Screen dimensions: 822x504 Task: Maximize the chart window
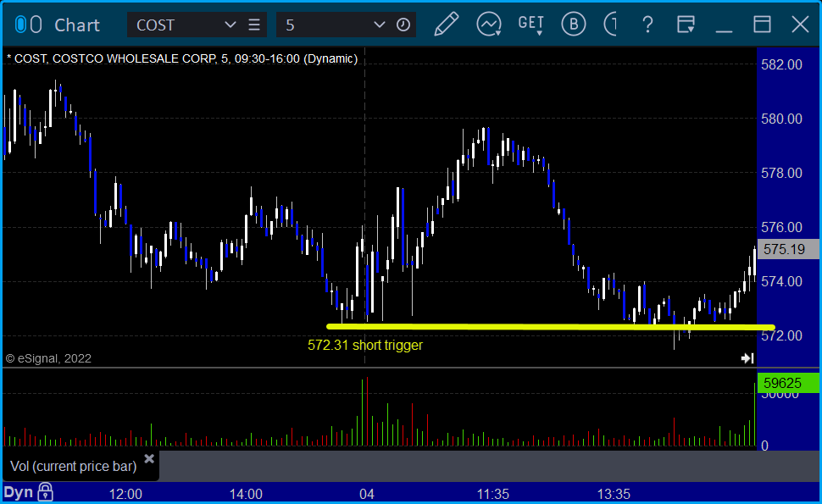[x=762, y=25]
